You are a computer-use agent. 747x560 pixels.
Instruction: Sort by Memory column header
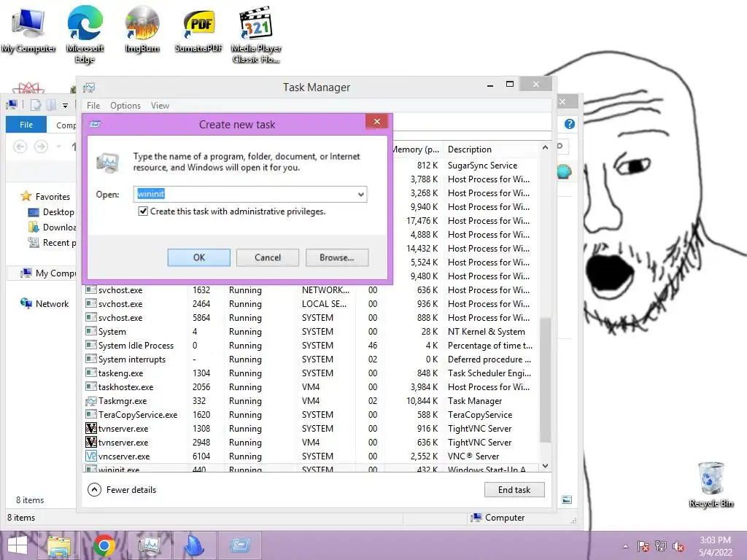(x=417, y=149)
